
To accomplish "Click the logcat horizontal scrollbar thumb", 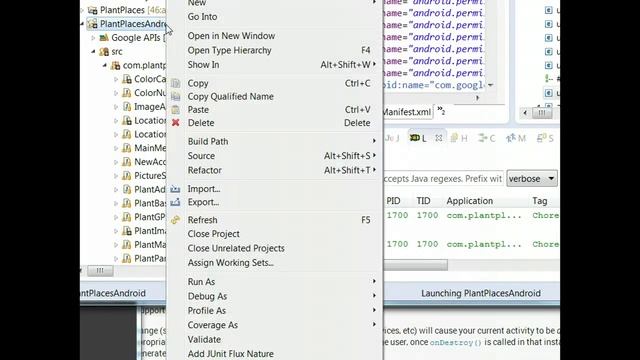I will click(415, 265).
